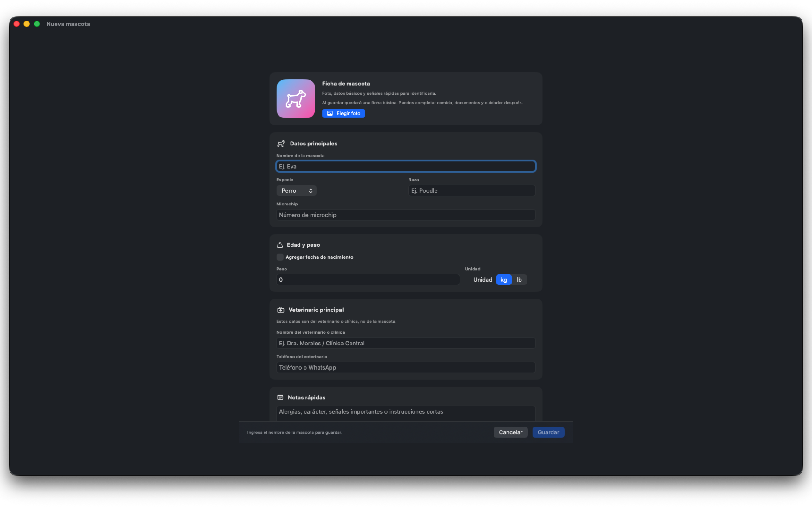Click the Edad y peso heading text
This screenshot has width=812, height=508.
303,245
